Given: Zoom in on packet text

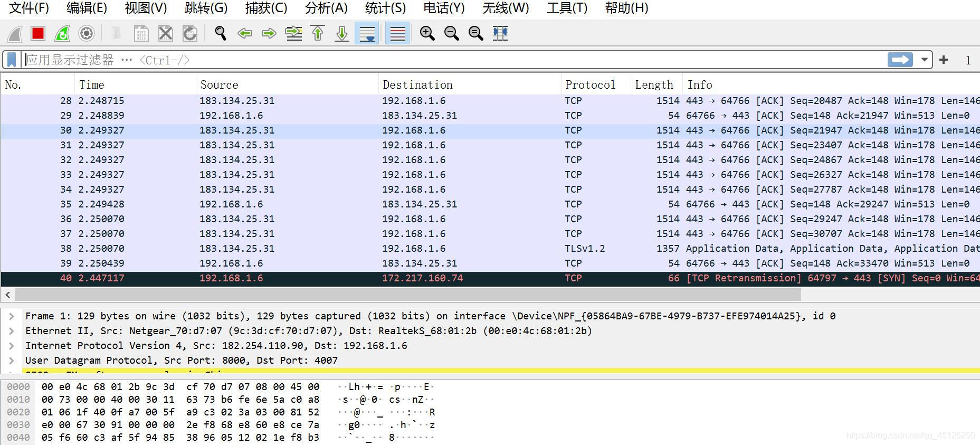Looking at the screenshot, I should coord(427,33).
